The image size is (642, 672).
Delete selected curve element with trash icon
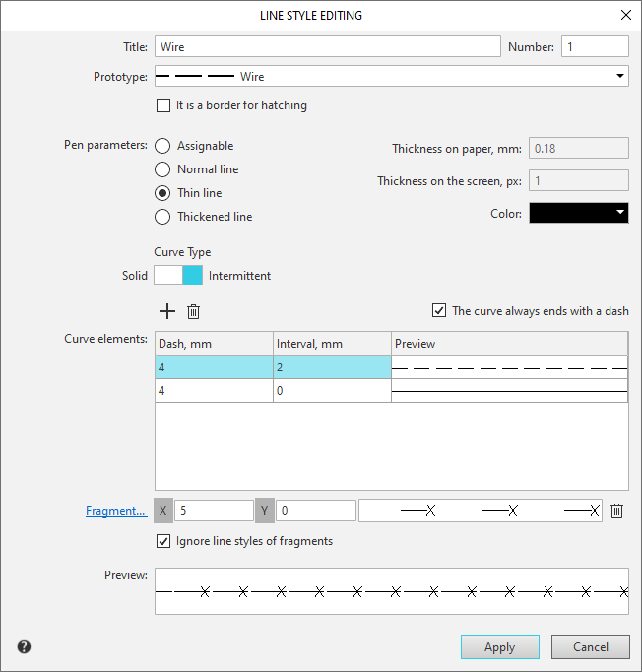tap(194, 312)
